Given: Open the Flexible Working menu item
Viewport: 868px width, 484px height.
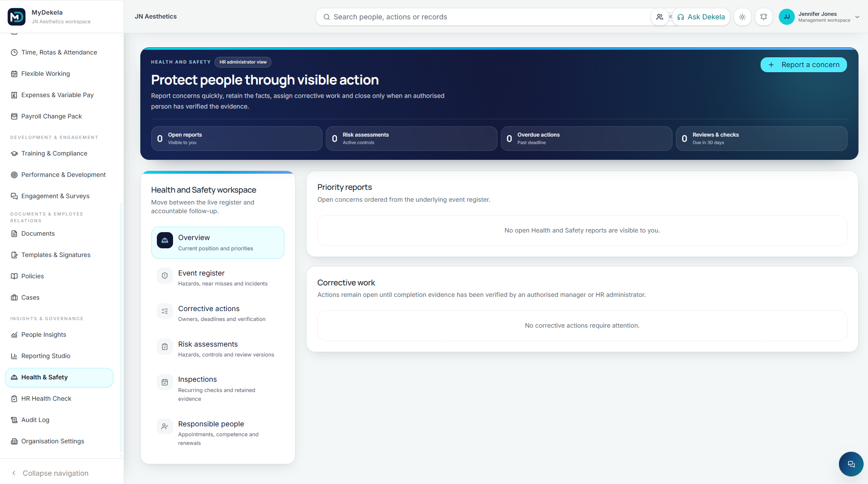Looking at the screenshot, I should 59,74.
